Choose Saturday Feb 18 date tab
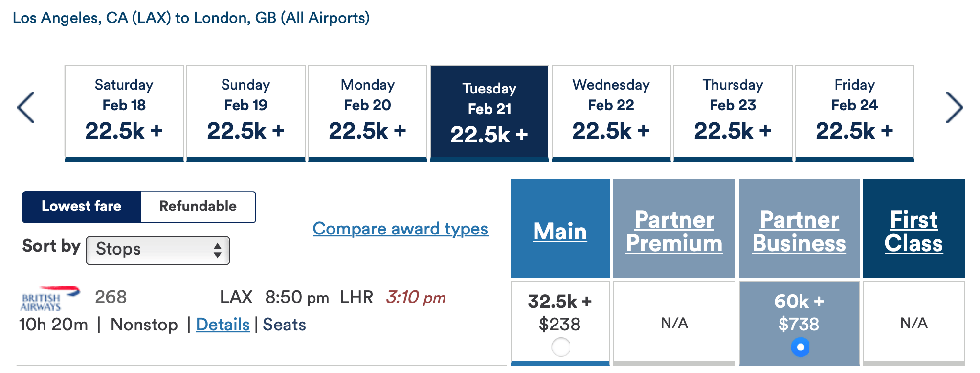Image resolution: width=980 pixels, height=373 pixels. pyautogui.click(x=124, y=113)
